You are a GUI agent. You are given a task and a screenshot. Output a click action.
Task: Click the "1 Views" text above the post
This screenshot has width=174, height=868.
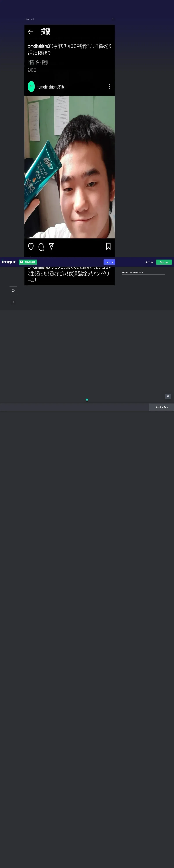coord(27,19)
